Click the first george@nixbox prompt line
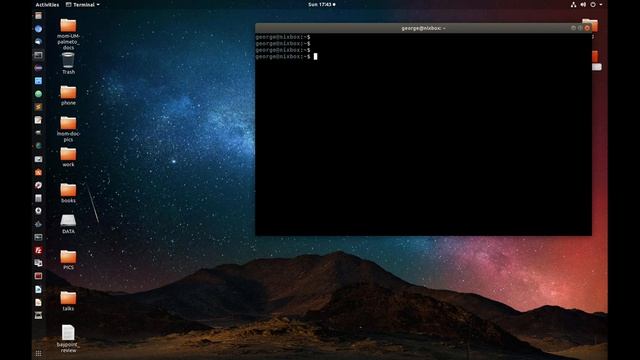Screen dimensions: 640x360 pyautogui.click(x=283, y=37)
